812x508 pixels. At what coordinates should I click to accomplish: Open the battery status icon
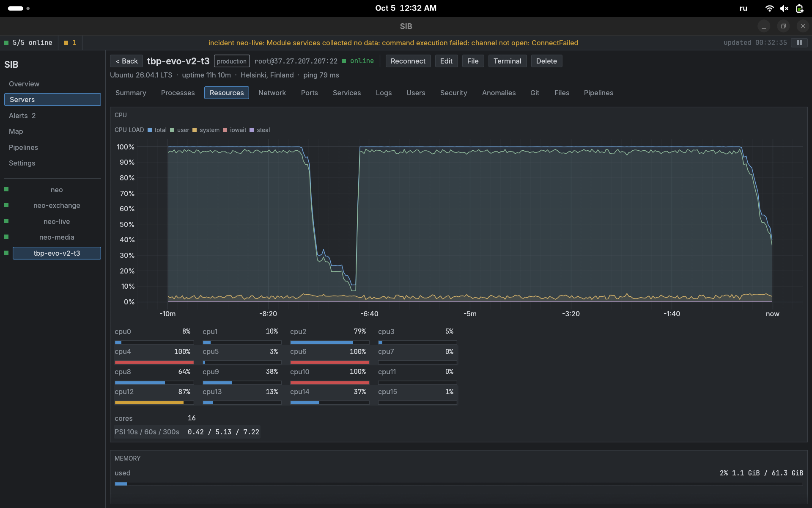pos(799,8)
